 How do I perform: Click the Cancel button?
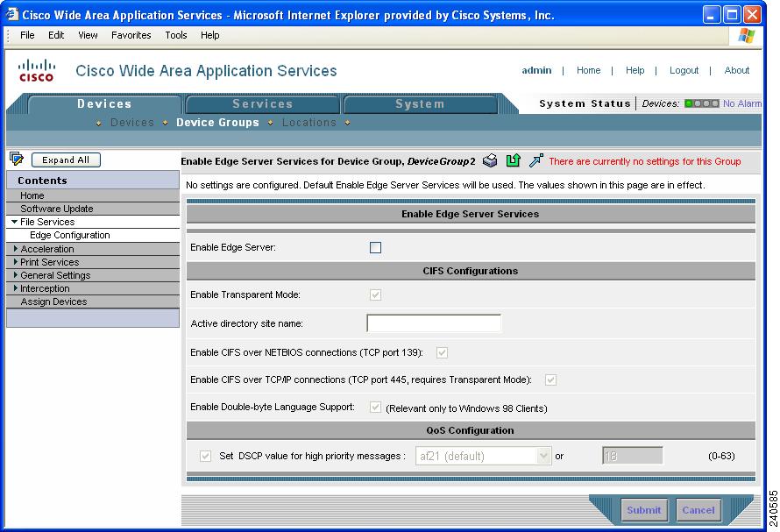698,509
